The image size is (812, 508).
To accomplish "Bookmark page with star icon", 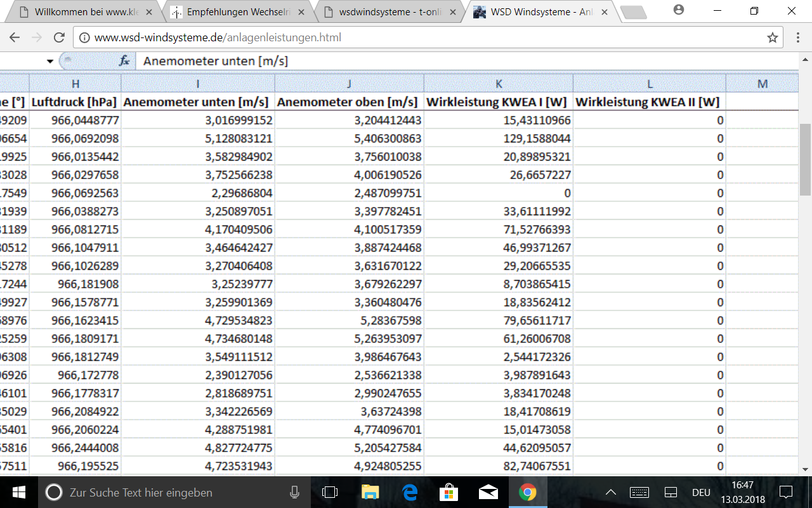I will pos(772,37).
